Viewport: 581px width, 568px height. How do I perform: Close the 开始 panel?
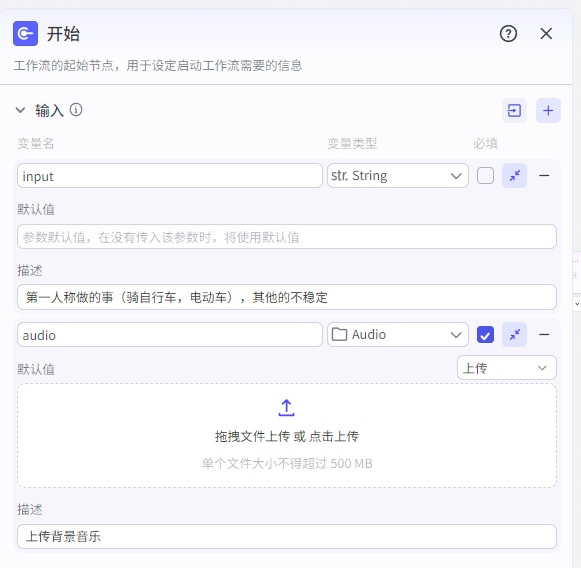click(x=546, y=34)
